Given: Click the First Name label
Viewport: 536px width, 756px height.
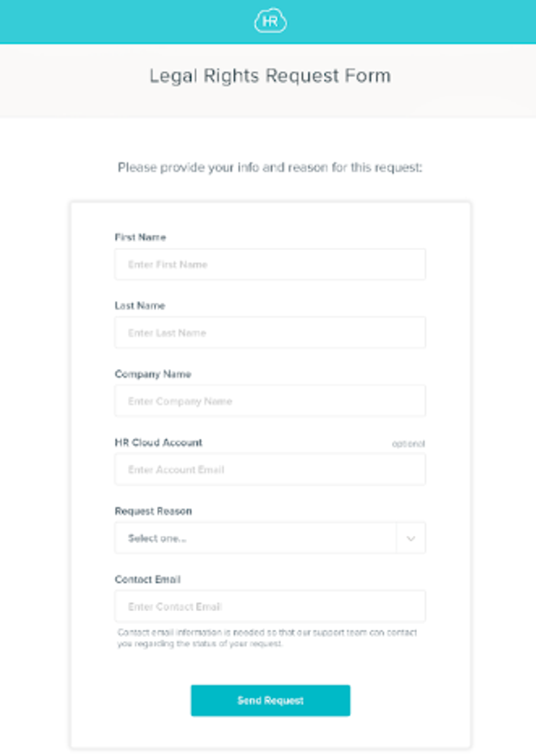Looking at the screenshot, I should click(140, 237).
